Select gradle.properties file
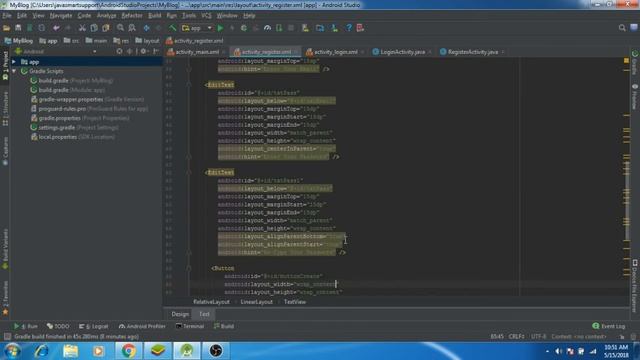Screen dimensions: 640x360 tap(80, 118)
